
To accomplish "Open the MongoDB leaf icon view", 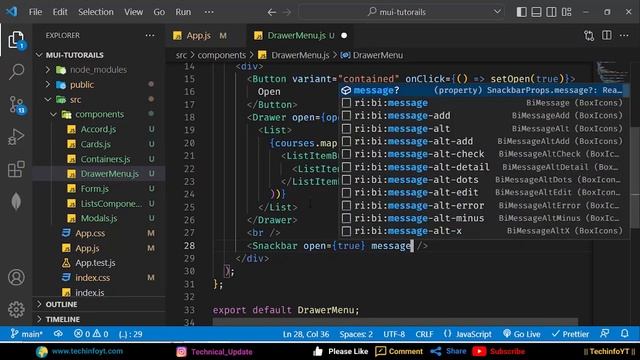I will 16,201.
